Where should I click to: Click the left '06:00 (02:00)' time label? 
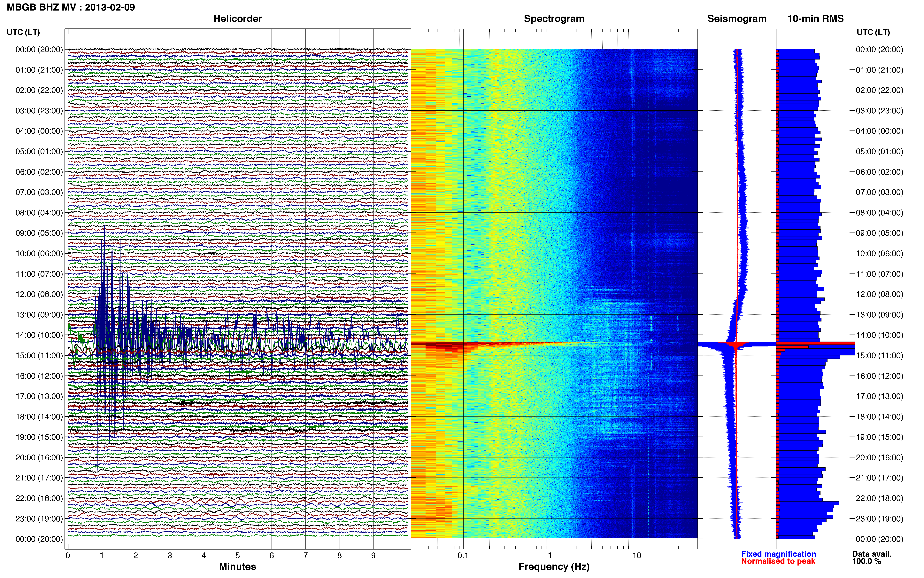(x=39, y=172)
